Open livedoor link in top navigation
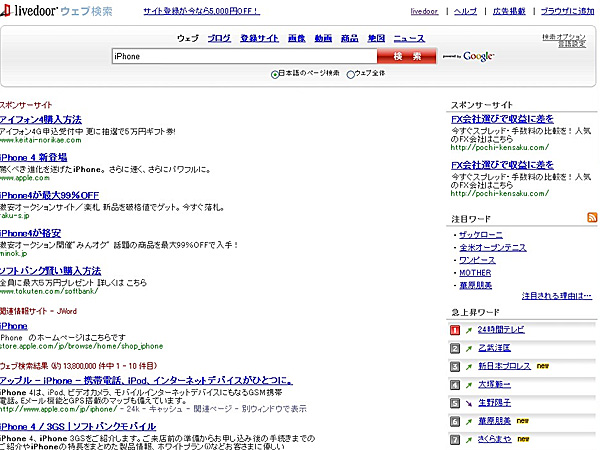This screenshot has height=450, width=600. point(424,11)
